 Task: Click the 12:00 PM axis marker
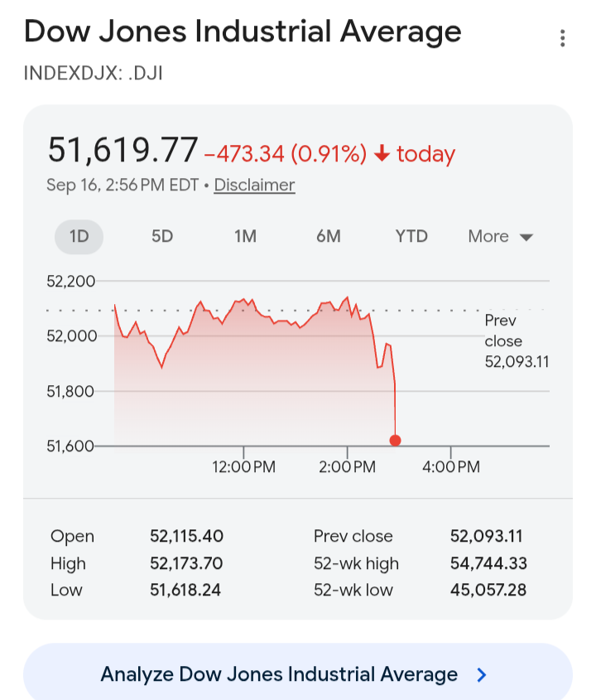[243, 467]
